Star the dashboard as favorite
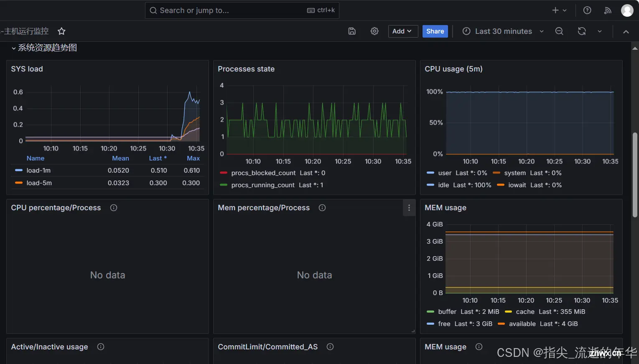 point(61,31)
